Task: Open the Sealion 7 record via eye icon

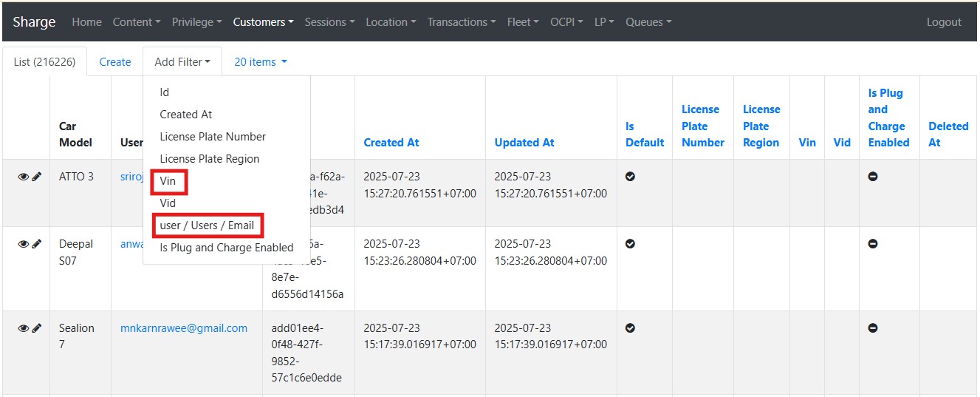Action: [x=24, y=328]
